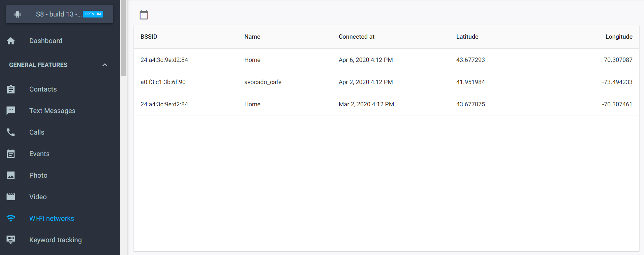This screenshot has height=255, width=644.
Task: Click the Events calendar icon
Action: [x=11, y=154]
